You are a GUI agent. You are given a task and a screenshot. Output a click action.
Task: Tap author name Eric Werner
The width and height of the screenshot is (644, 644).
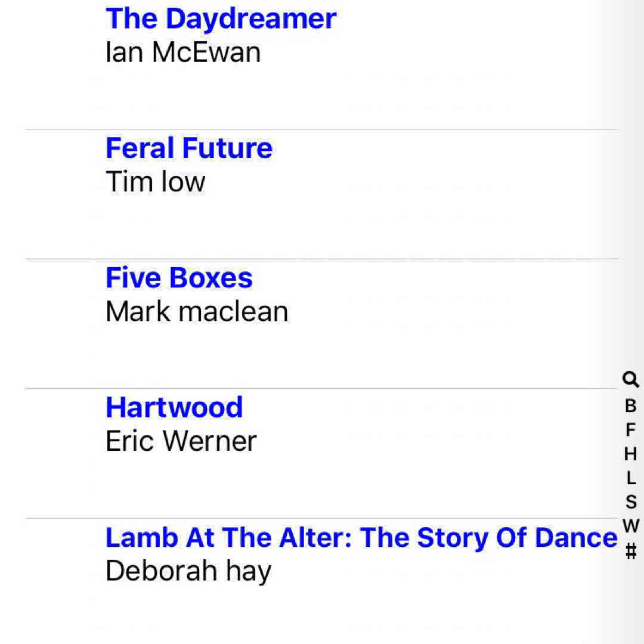(181, 442)
